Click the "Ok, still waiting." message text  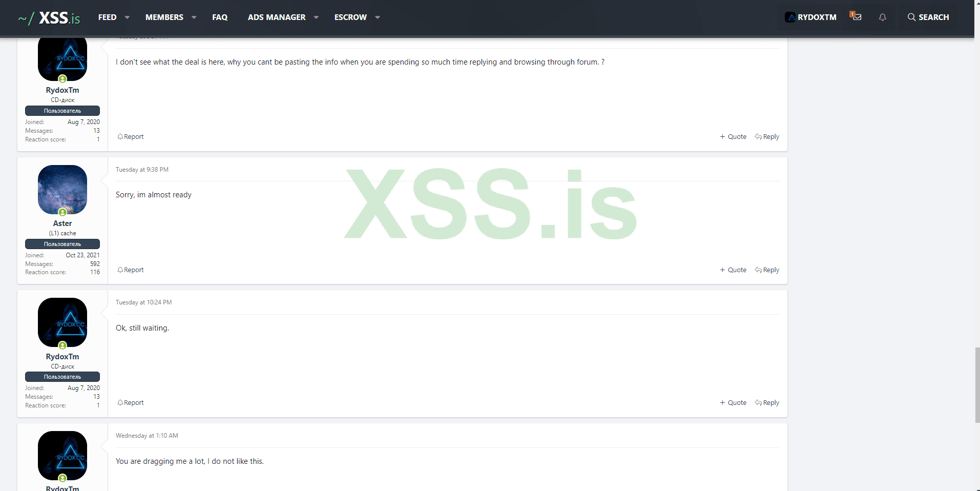pyautogui.click(x=142, y=328)
